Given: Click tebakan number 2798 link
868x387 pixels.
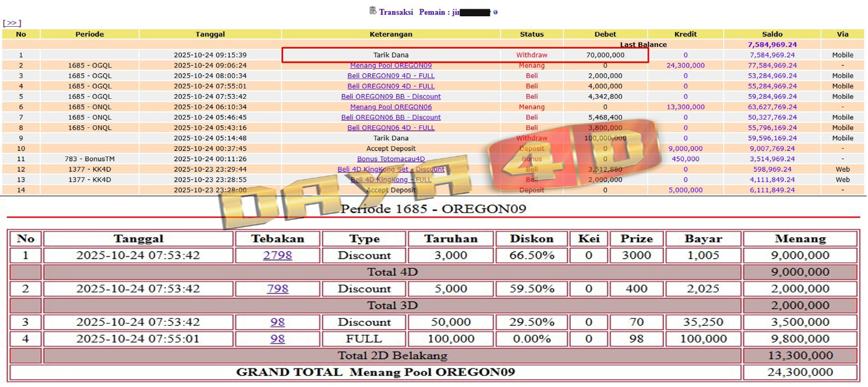Looking at the screenshot, I should pyautogui.click(x=277, y=255).
